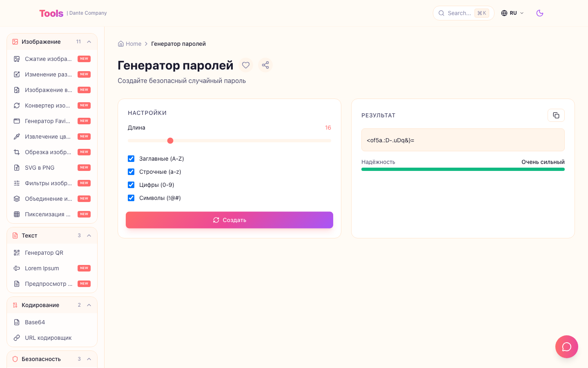Open the Генератор QR icon
The image size is (588, 368).
pyautogui.click(x=17, y=253)
